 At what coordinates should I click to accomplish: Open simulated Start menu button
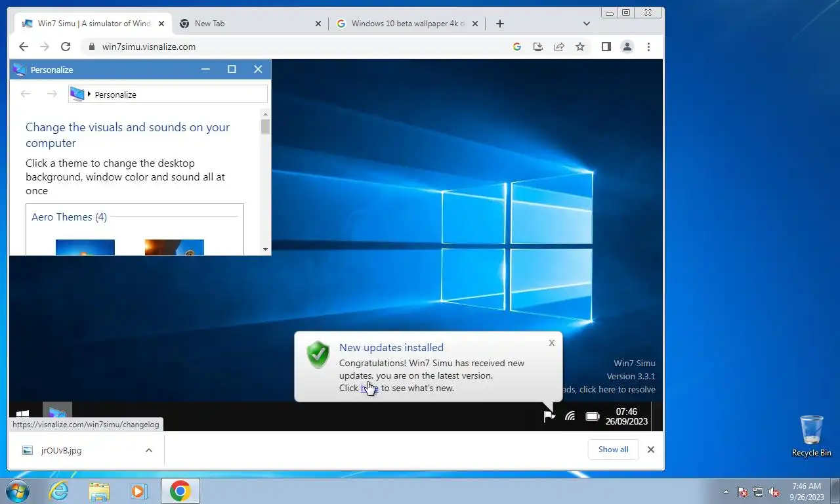click(x=22, y=416)
